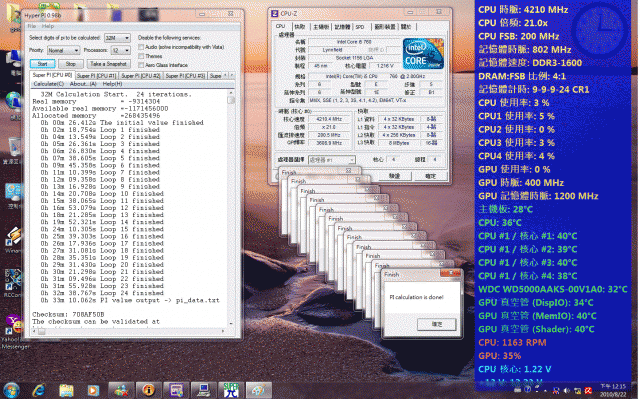Toggle the Aero Glass Interface checkbox
The image size is (640, 399).
click(141, 65)
